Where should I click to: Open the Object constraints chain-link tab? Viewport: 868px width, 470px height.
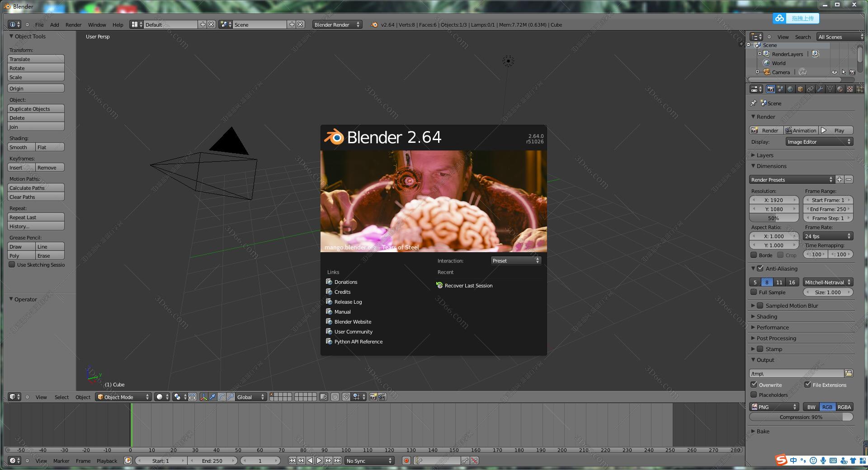810,89
